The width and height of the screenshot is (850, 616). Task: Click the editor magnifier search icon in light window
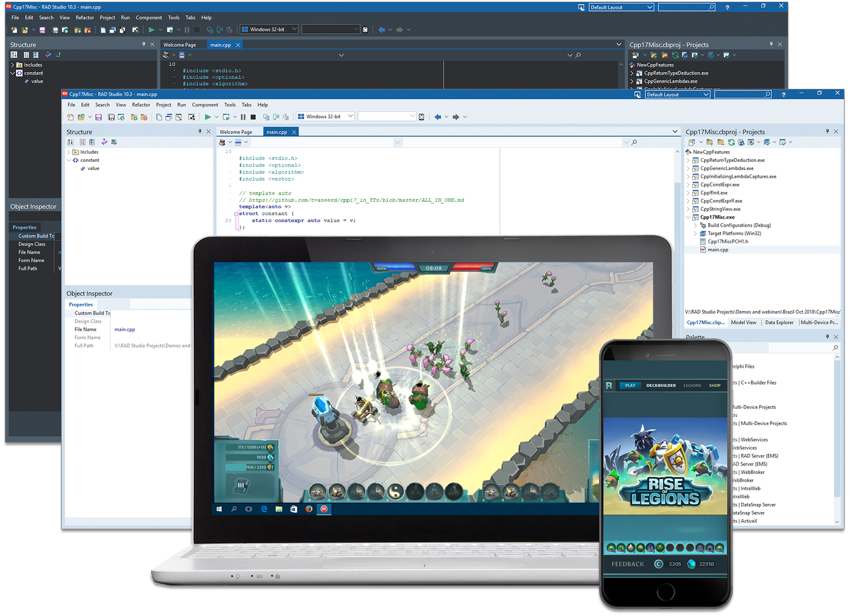click(634, 142)
